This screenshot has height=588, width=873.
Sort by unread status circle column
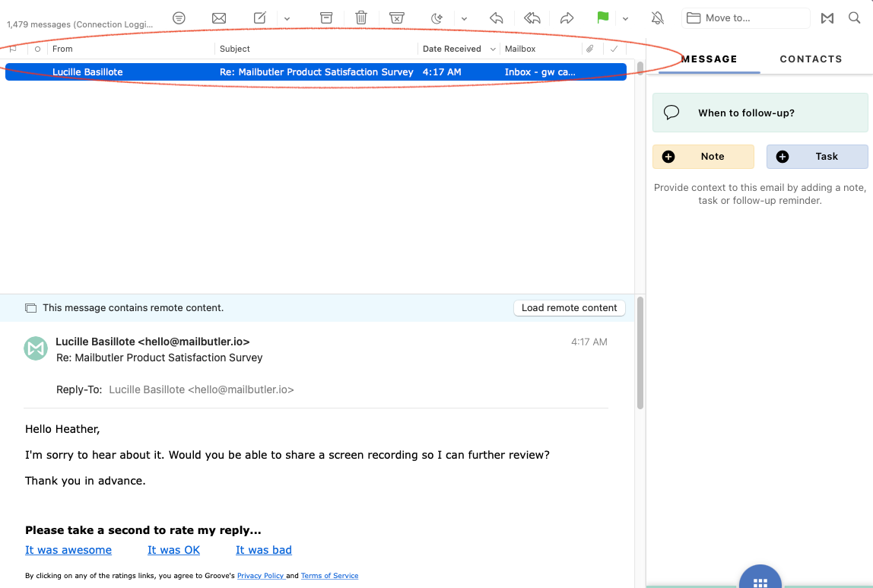pos(37,49)
